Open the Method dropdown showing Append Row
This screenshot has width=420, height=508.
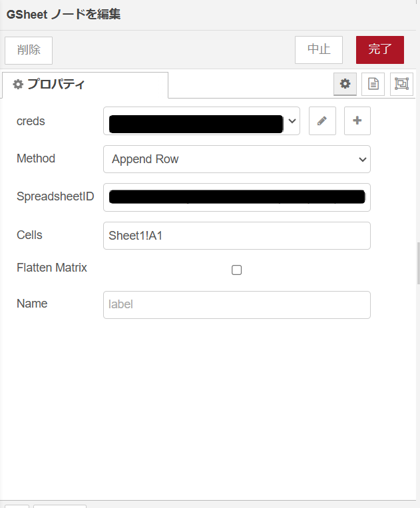tap(237, 159)
